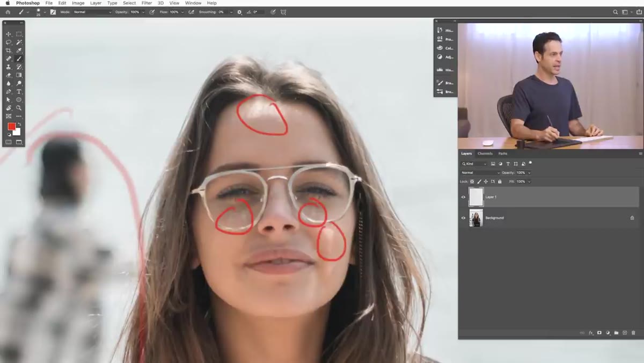Image resolution: width=644 pixels, height=363 pixels.
Task: Select the Blur tool
Action: coord(9,83)
